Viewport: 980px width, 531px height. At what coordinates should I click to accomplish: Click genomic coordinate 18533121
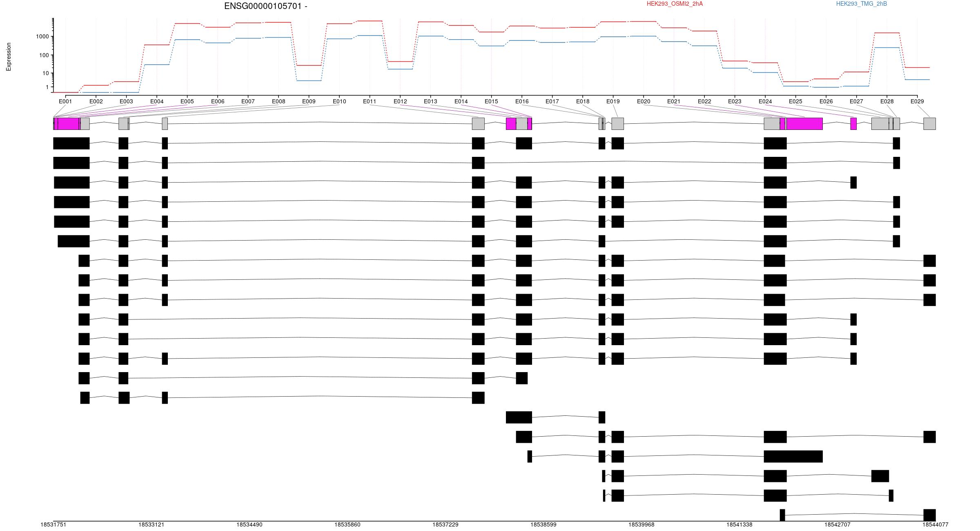click(151, 524)
